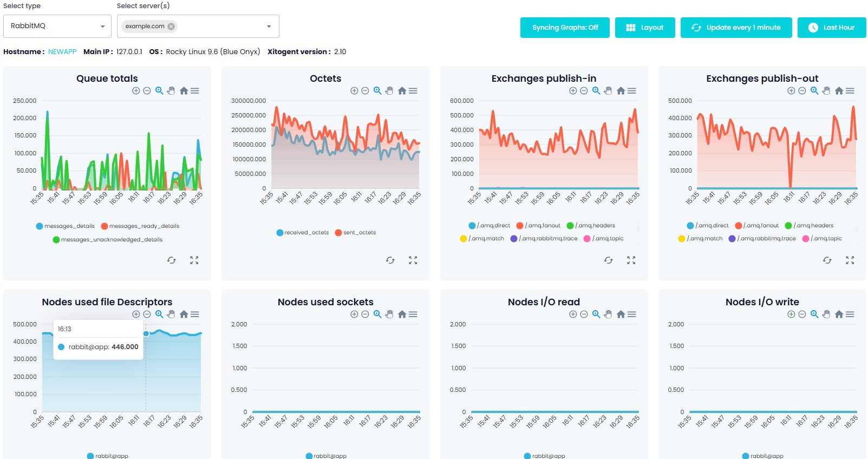
Task: Expand Exchanges publish-in chart to fullscreen
Action: (631, 260)
